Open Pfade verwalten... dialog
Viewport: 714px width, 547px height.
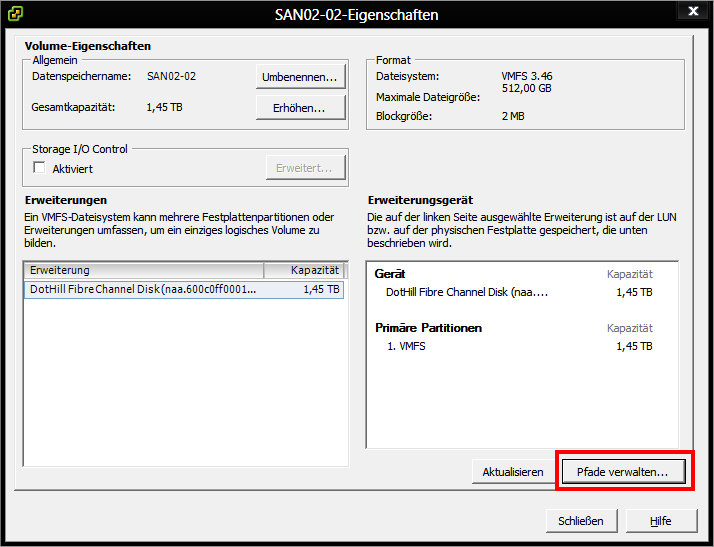click(623, 471)
